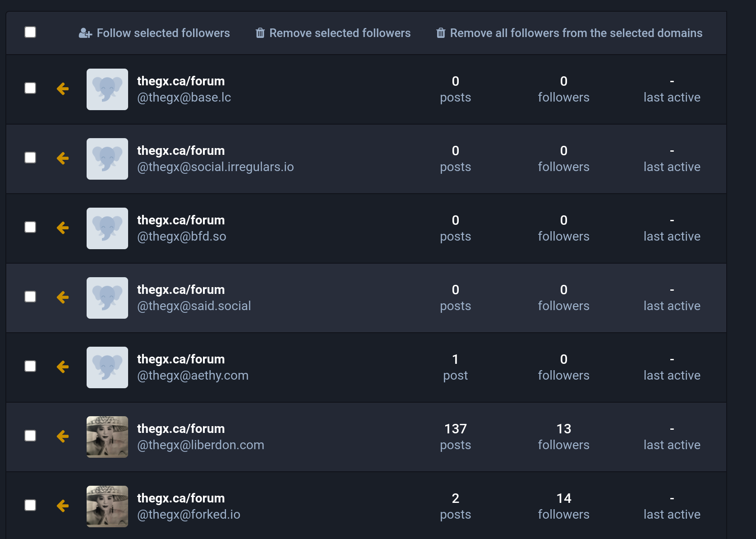Click the elephant avatar for @thegx@bfd.so
This screenshot has width=756, height=539.
click(107, 228)
